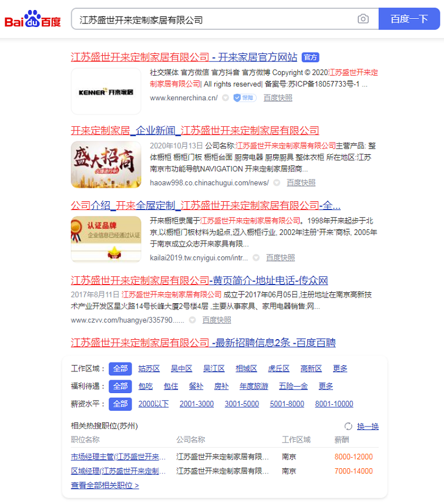Open 开来定制家居_企业新闻 result title
Image resolution: width=444 pixels, height=504 pixels.
tap(195, 130)
